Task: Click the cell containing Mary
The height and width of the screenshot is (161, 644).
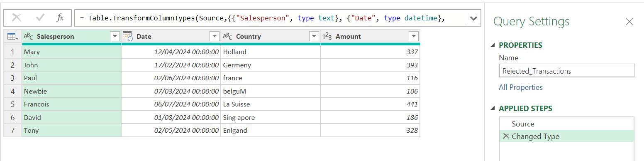Action: (x=71, y=52)
